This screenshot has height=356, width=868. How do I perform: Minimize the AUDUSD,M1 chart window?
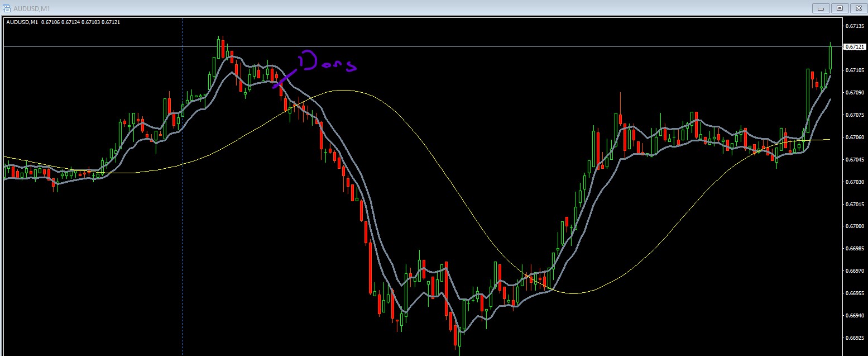click(x=821, y=8)
